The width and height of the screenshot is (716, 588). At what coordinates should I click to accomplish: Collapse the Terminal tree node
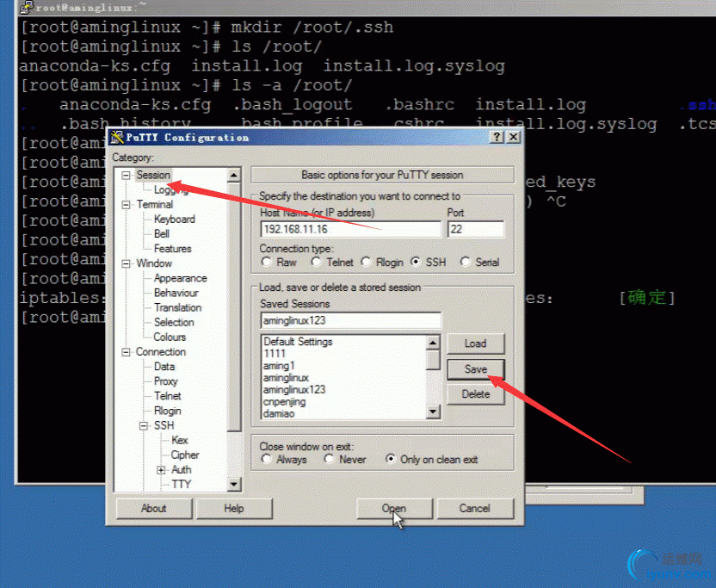pos(126,205)
